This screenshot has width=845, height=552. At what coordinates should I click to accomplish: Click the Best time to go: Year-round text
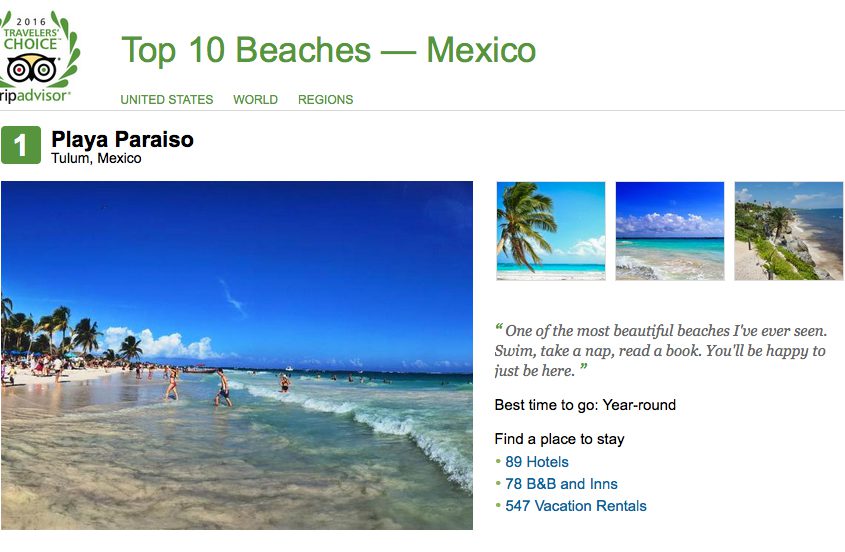585,405
